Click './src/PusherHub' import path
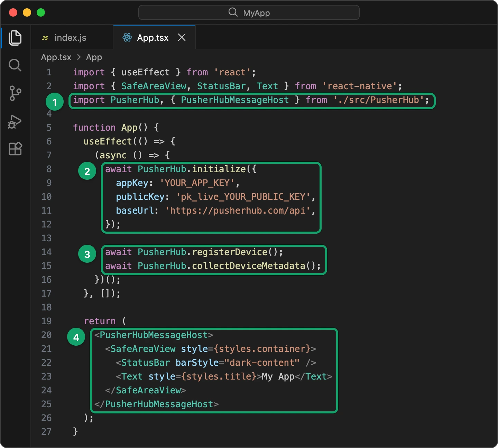Viewport: 498px width, 448px height. click(x=378, y=100)
